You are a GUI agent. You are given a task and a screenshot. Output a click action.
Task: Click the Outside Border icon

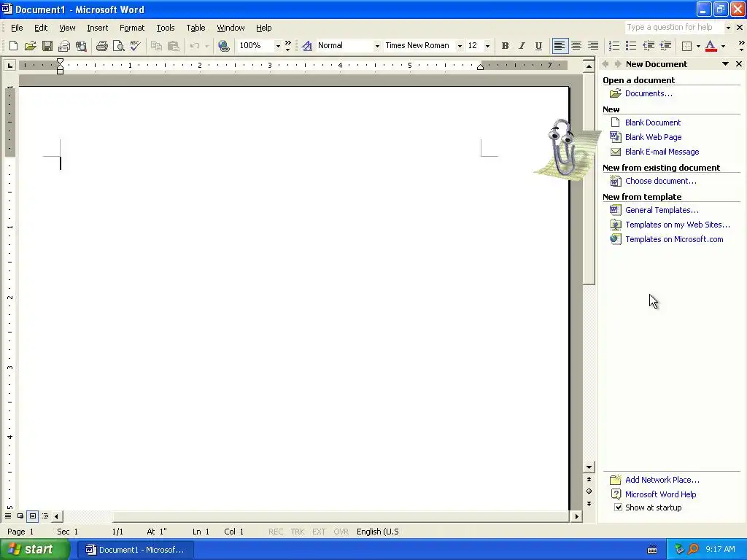(x=686, y=46)
